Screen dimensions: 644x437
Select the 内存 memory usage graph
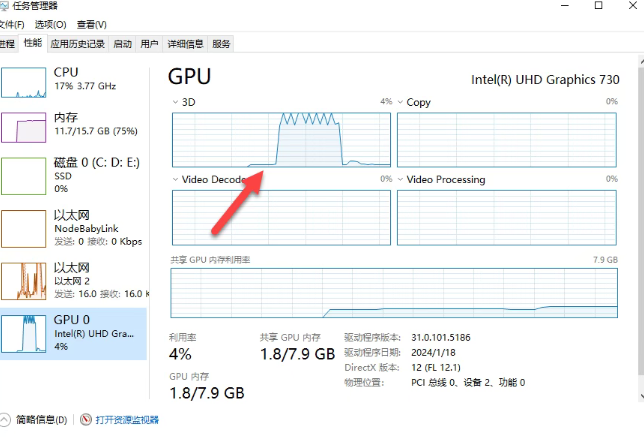click(23, 128)
